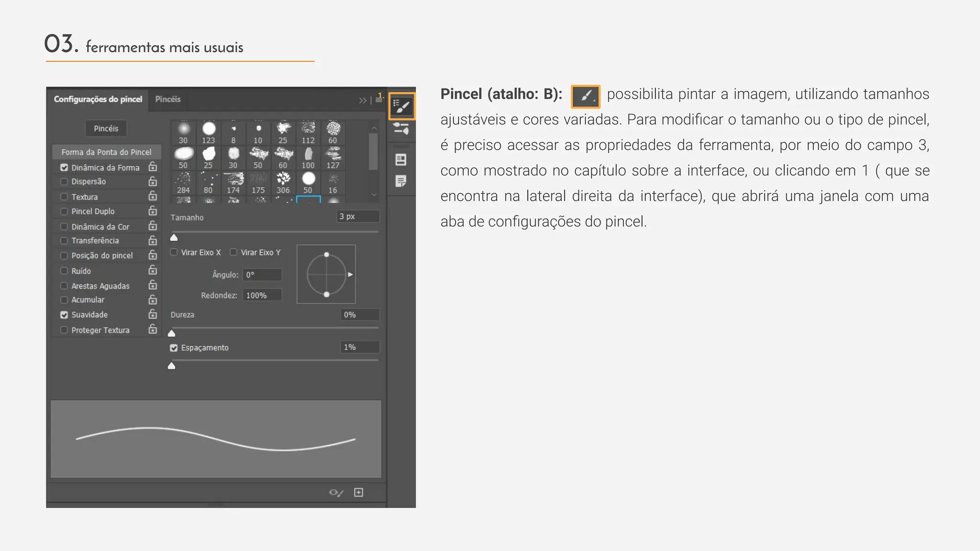The height and width of the screenshot is (551, 980).
Task: Enable the Dispersão checkbox
Action: click(x=64, y=182)
